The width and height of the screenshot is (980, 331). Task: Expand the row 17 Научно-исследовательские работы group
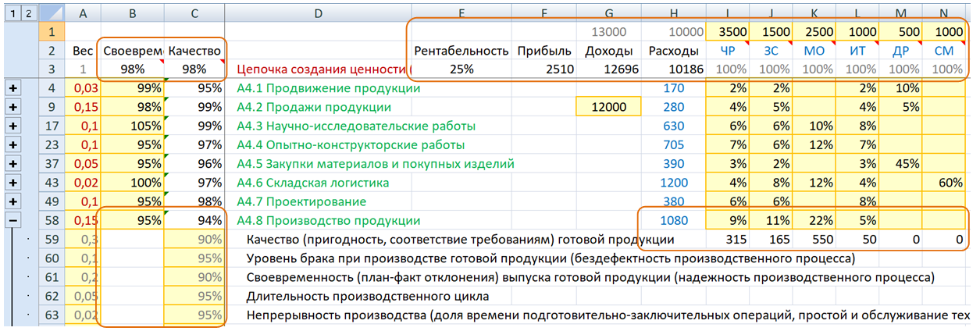pyautogui.click(x=13, y=126)
